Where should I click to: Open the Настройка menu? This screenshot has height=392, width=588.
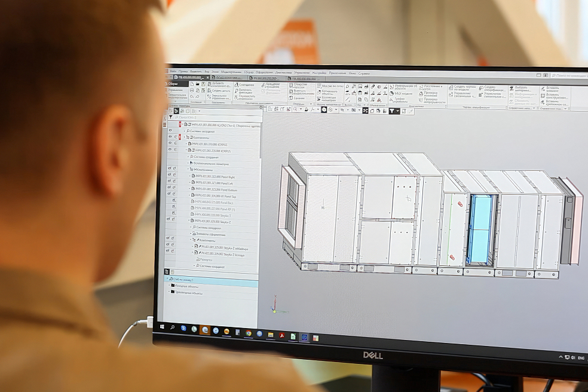(x=319, y=73)
